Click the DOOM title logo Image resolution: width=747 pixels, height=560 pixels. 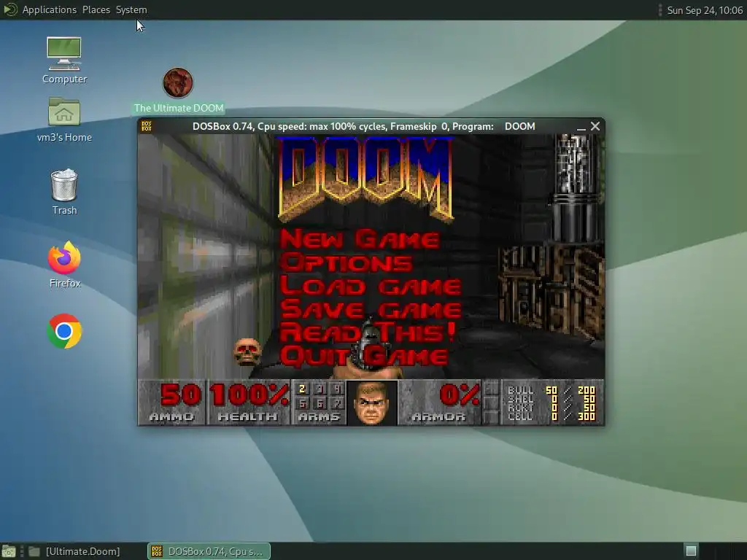(x=365, y=179)
